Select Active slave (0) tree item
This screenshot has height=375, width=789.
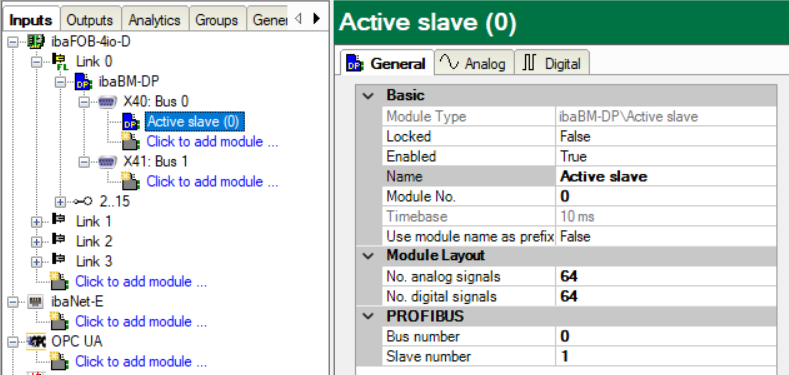(x=194, y=122)
